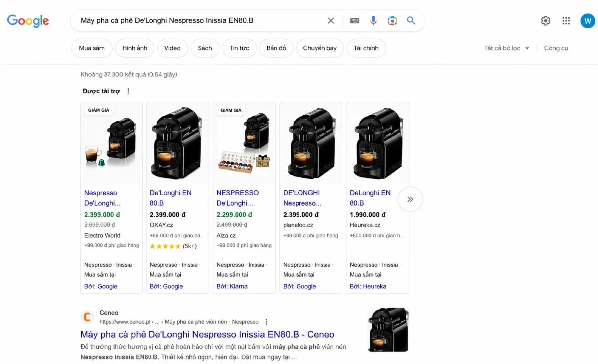The width and height of the screenshot is (598, 364).
Task: Select the Chuyến bay filter
Action: click(x=320, y=48)
